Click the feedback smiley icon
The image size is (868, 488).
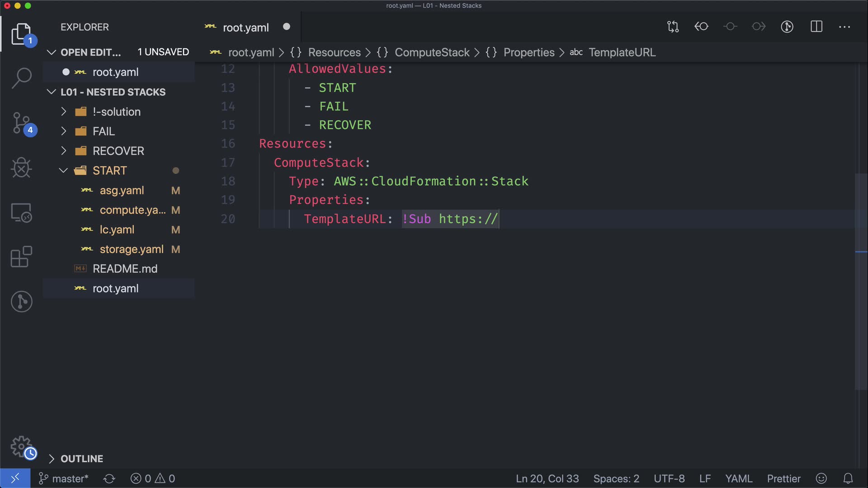tap(821, 479)
